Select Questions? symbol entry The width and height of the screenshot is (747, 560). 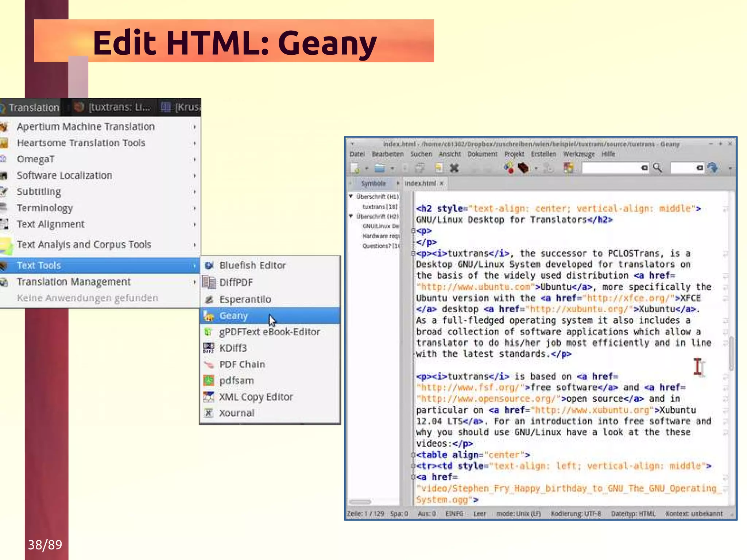click(x=381, y=246)
